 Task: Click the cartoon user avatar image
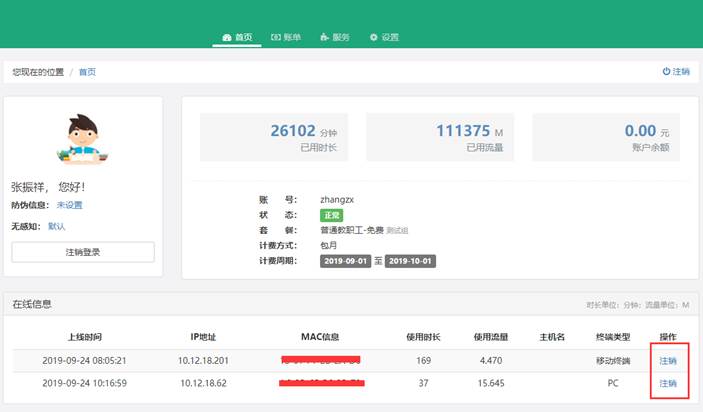pyautogui.click(x=83, y=139)
